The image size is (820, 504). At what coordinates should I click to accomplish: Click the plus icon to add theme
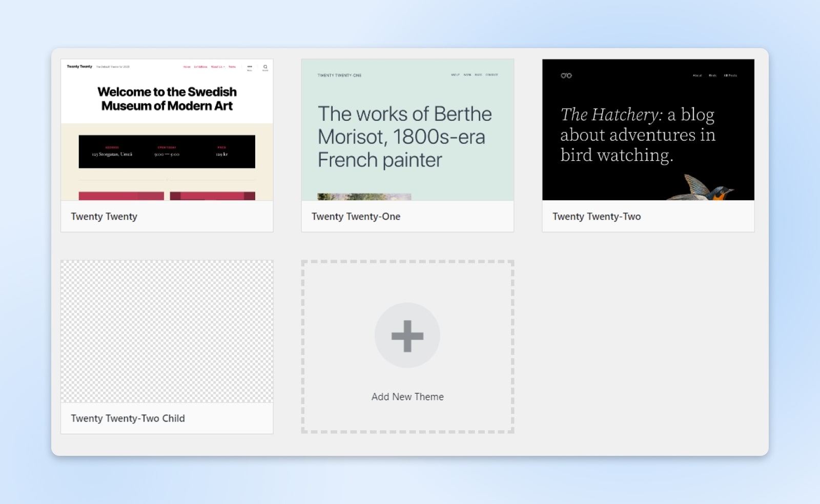407,336
